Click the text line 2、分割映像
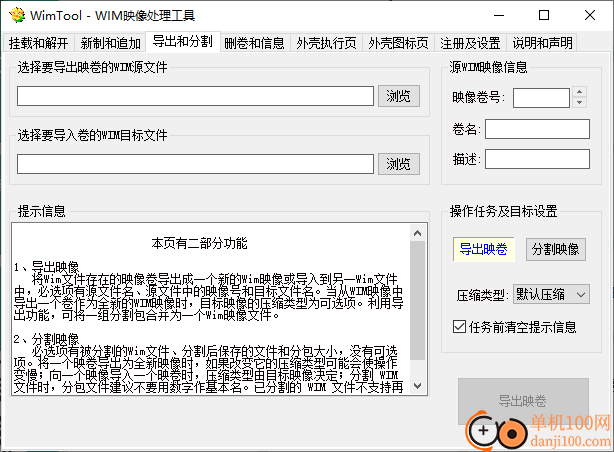 pyautogui.click(x=47, y=339)
